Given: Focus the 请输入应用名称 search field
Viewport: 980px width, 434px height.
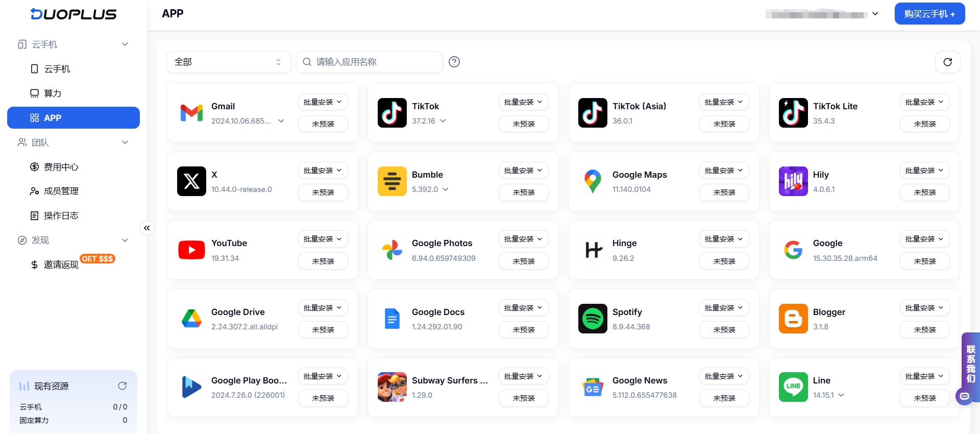Looking at the screenshot, I should pos(370,62).
